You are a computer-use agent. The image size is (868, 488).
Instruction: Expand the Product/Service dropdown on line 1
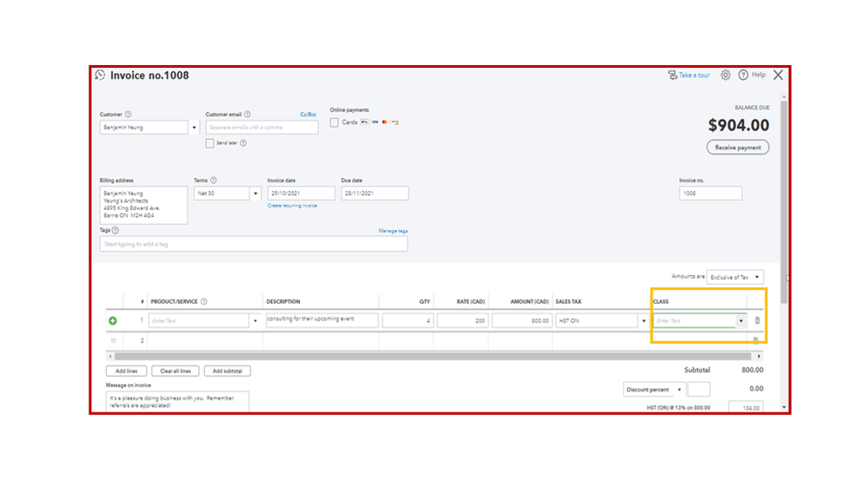[x=255, y=321]
